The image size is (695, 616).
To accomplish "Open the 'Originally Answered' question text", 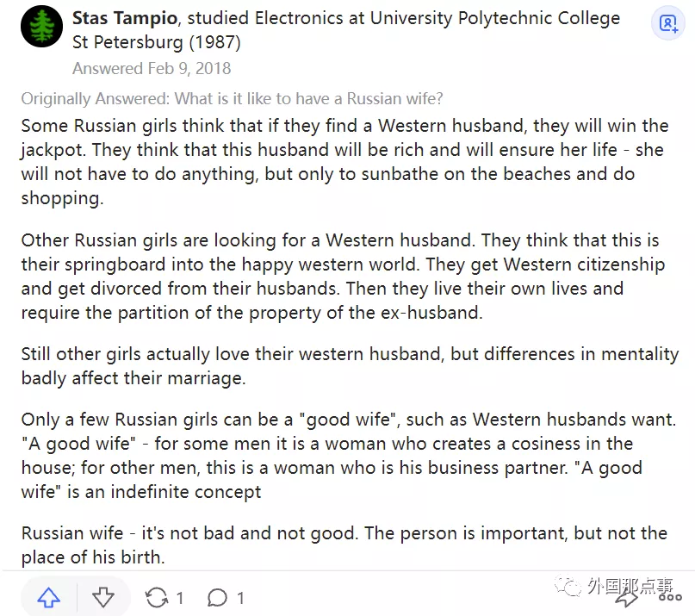I will [232, 99].
